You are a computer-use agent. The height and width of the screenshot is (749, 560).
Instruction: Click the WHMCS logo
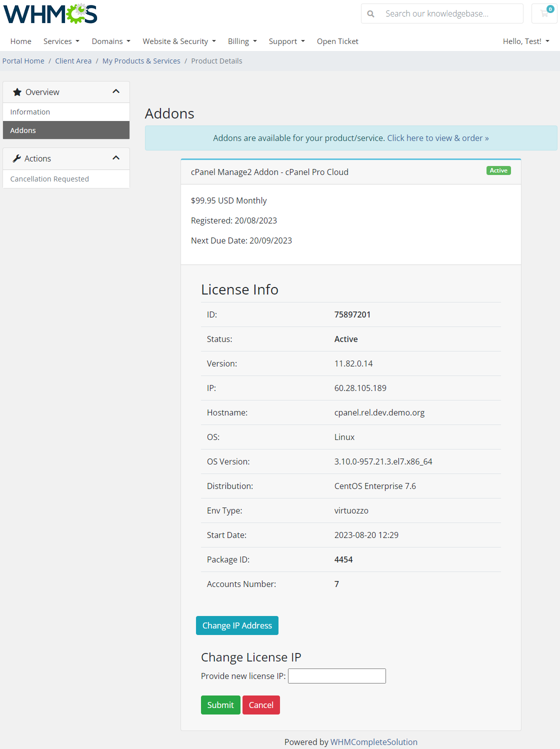pos(50,14)
